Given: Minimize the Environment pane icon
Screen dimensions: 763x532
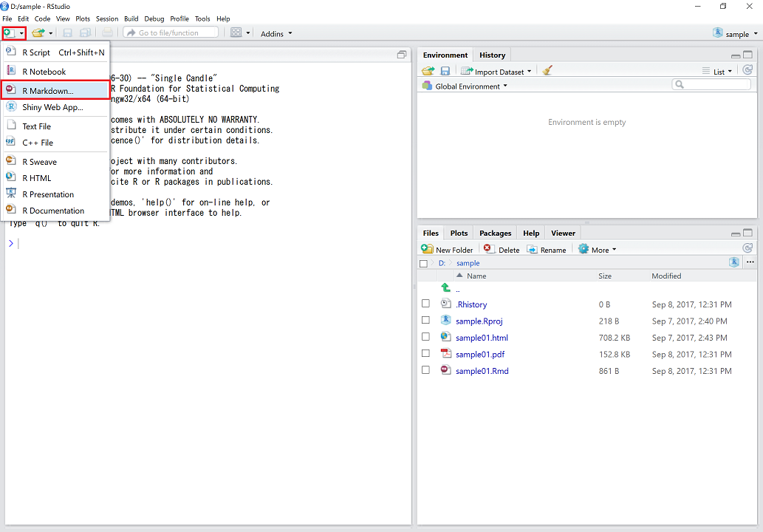Looking at the screenshot, I should pyautogui.click(x=736, y=55).
